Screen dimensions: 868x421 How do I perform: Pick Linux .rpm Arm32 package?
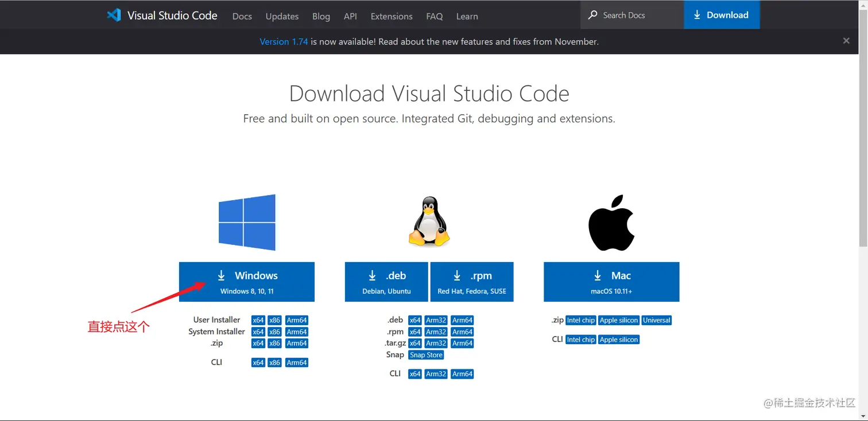[x=436, y=332]
